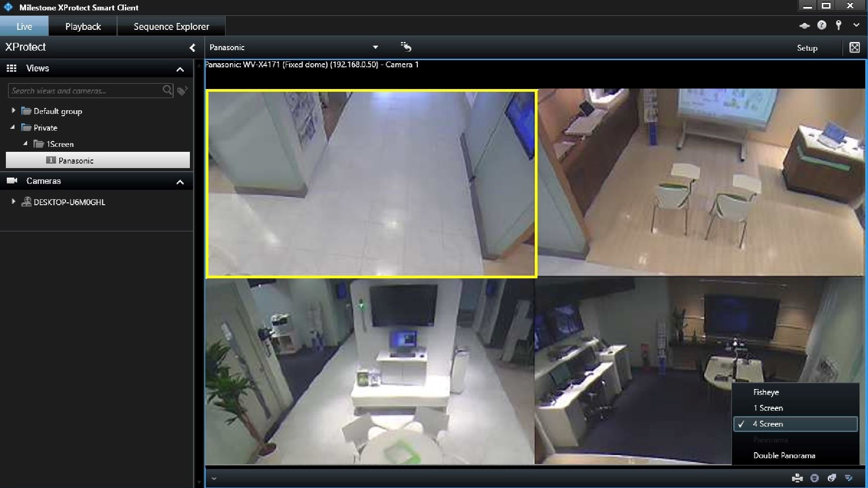Select the 1Screen folder label
The image size is (868, 488).
[x=60, y=144]
